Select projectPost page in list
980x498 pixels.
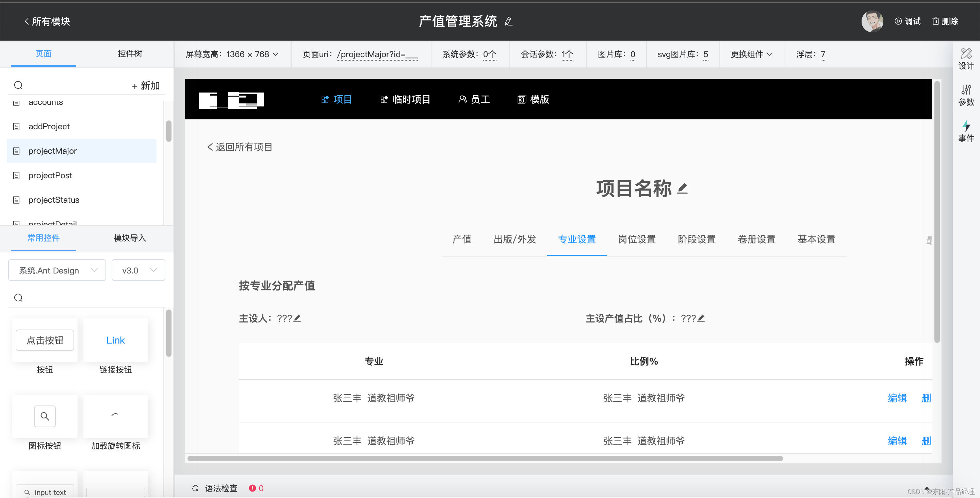(50, 176)
